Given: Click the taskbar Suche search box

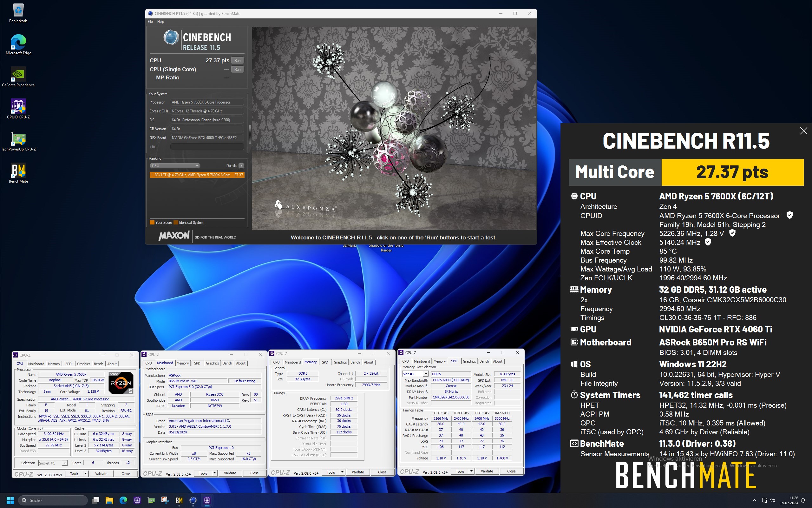Looking at the screenshot, I should click(53, 500).
